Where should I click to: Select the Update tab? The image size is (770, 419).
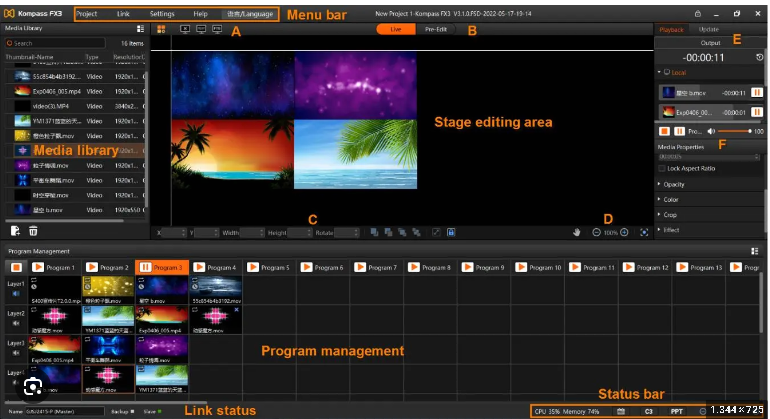tap(709, 29)
